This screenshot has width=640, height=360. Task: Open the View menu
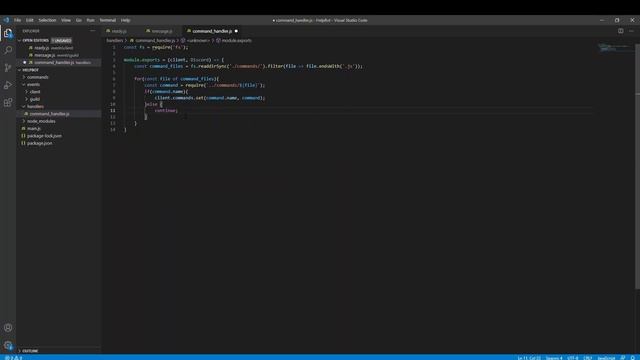(x=66, y=20)
